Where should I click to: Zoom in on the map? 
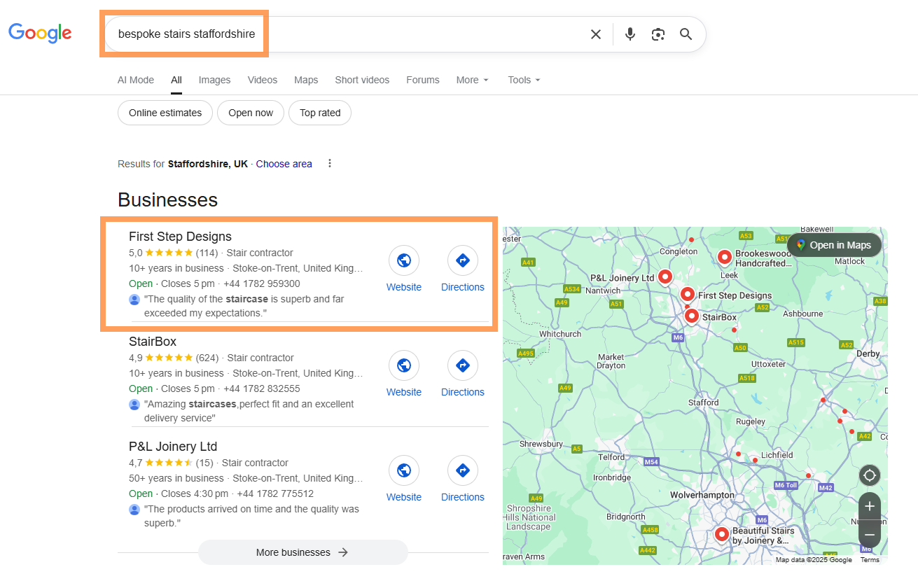click(870, 506)
